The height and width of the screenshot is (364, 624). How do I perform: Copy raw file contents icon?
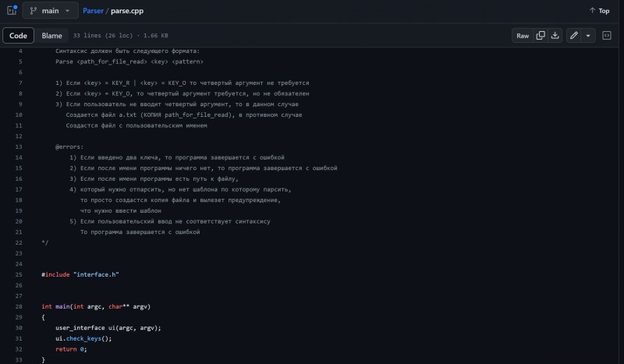point(541,36)
